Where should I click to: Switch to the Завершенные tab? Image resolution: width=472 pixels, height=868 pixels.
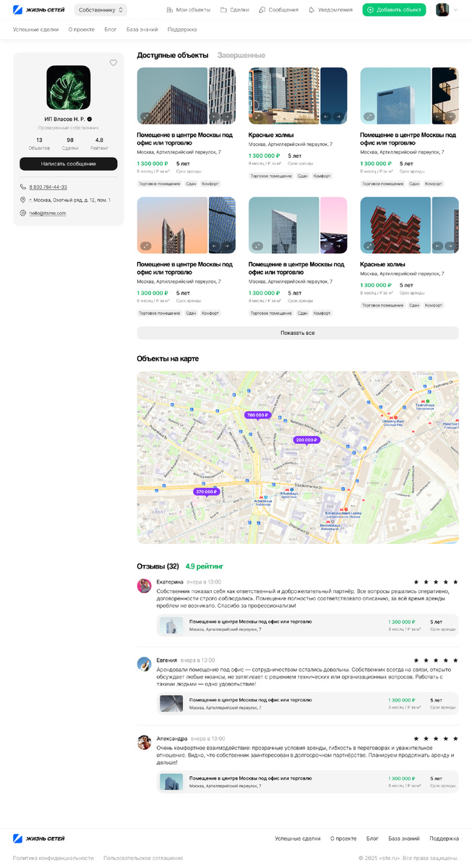(241, 55)
